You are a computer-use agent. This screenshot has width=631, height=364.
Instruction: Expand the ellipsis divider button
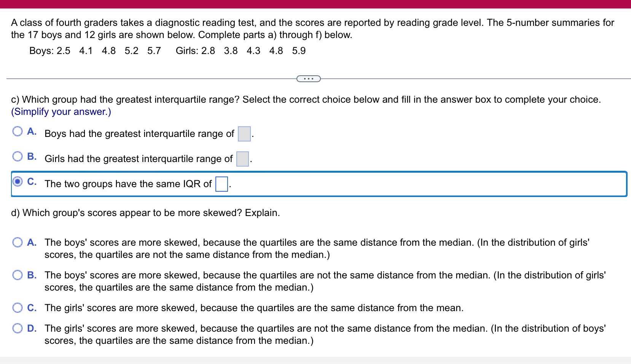pos(308,79)
